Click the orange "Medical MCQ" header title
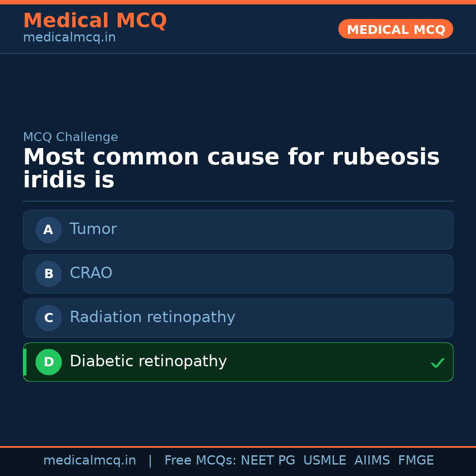This screenshot has height=476, width=476. 95,21
